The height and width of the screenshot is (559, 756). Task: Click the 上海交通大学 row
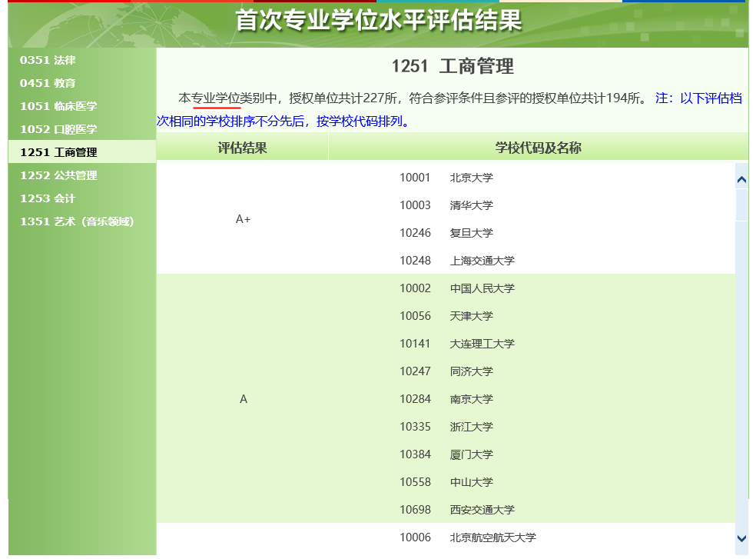(x=532, y=261)
